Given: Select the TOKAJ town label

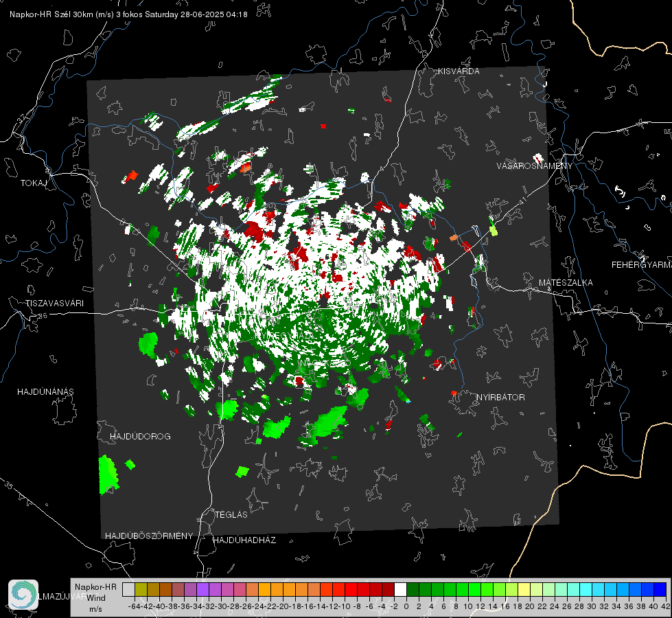Looking at the screenshot, I should [x=33, y=183].
